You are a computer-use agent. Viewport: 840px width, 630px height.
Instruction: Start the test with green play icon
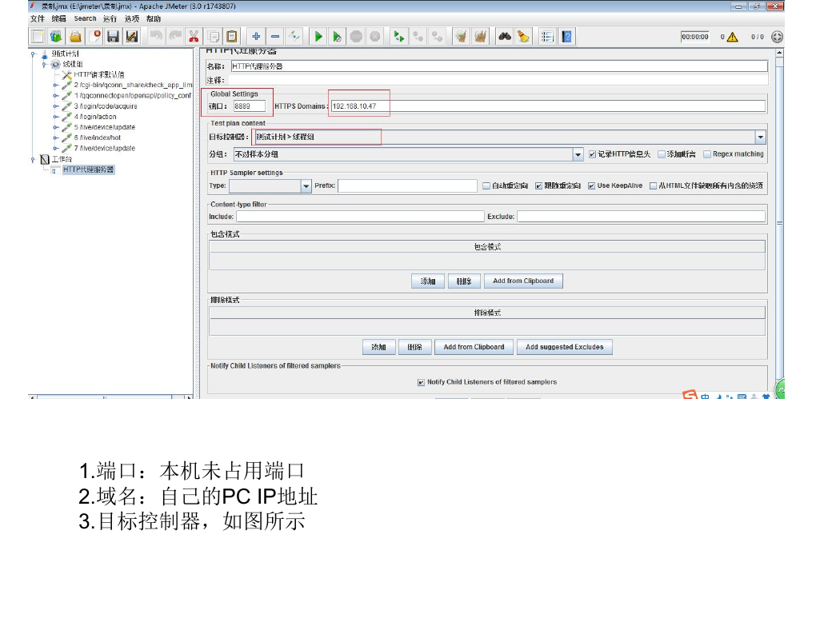click(x=318, y=37)
